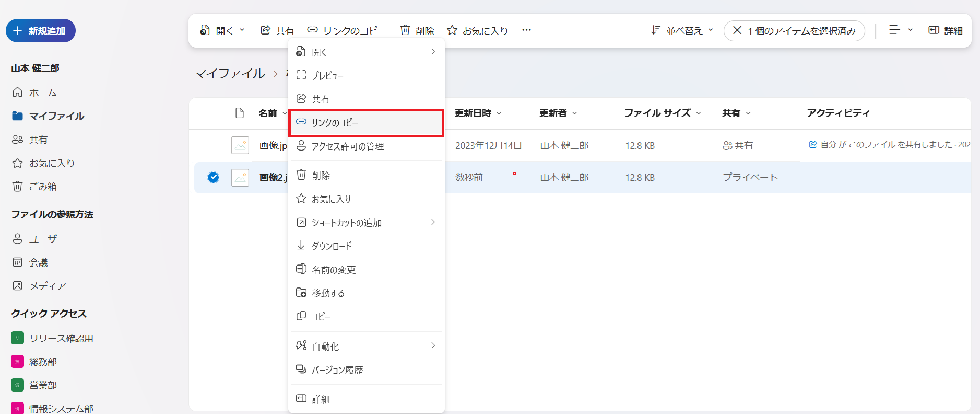980x414 pixels.
Task: Click 共有 status on 画像.jpg row
Action: click(738, 145)
